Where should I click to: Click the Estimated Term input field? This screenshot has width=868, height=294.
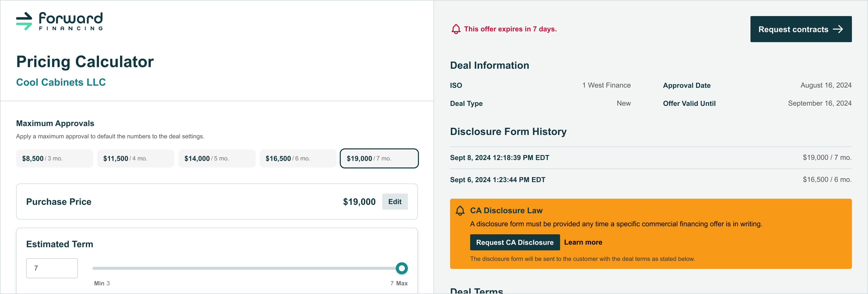point(52,268)
